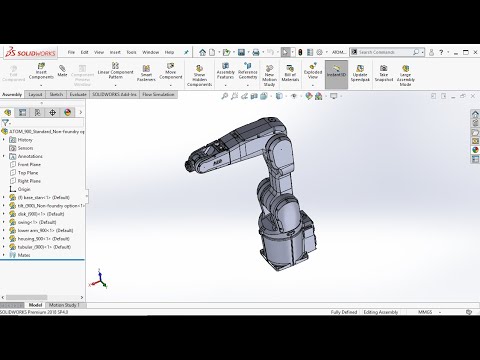
Task: Click Update Speedpak icon
Action: tap(360, 68)
